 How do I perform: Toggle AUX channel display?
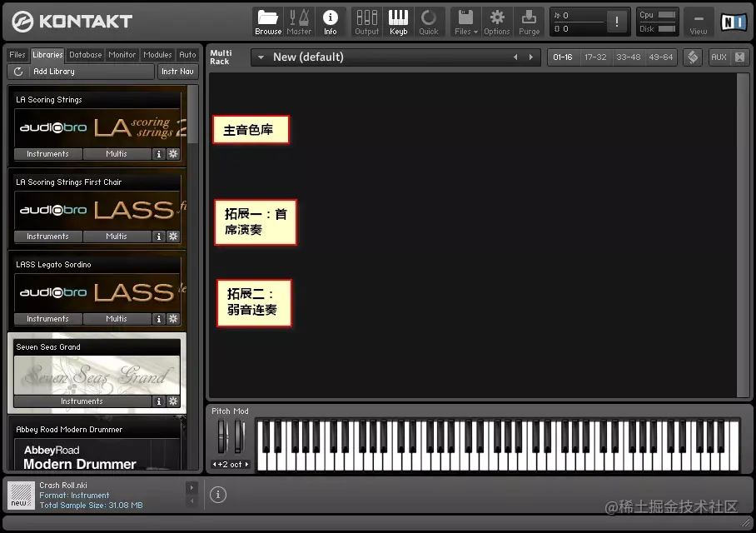(719, 57)
